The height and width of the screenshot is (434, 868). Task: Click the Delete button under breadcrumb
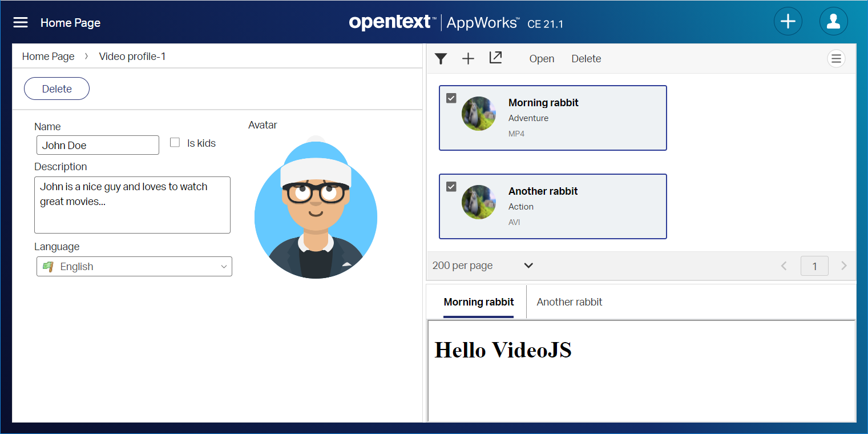[56, 89]
